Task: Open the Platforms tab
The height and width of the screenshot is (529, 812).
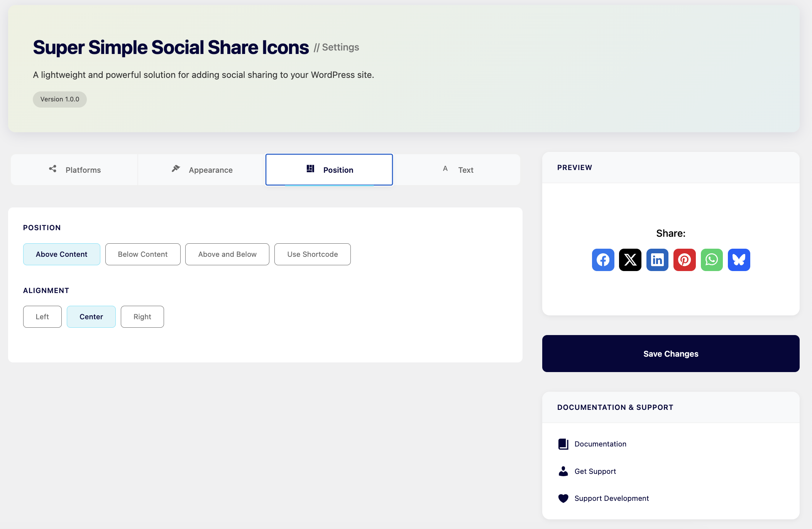Action: pos(74,170)
